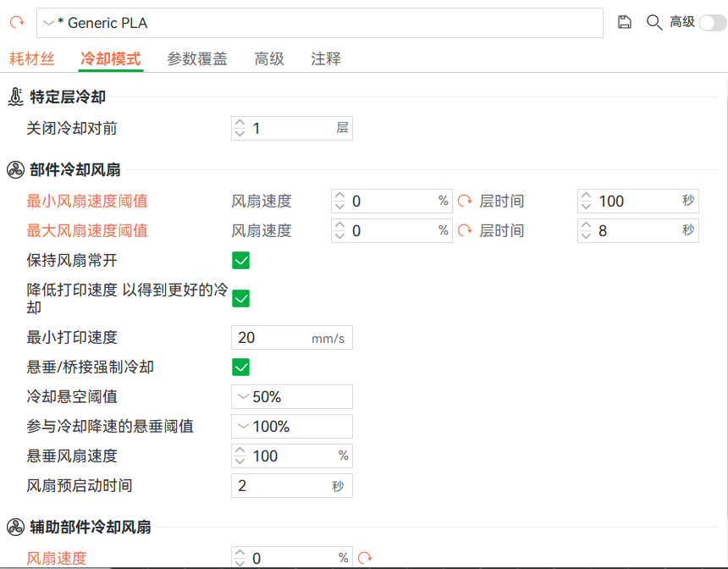Open 参与冷却降速的悬垂阈值 100% dropdown

[x=291, y=427]
